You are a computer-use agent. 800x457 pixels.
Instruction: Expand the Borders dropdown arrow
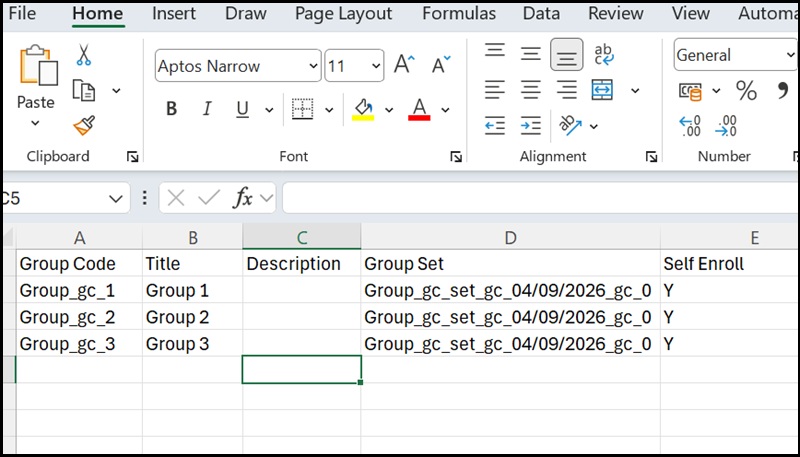[x=329, y=110]
